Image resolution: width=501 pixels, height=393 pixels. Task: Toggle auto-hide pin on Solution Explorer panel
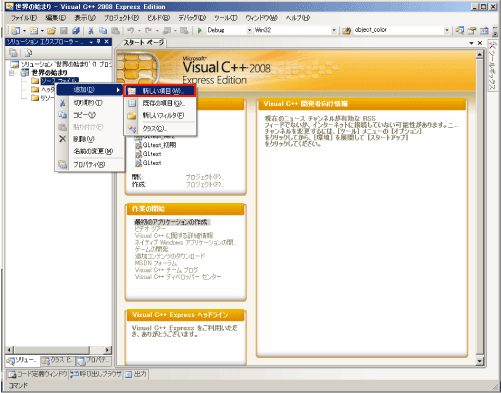tap(99, 42)
